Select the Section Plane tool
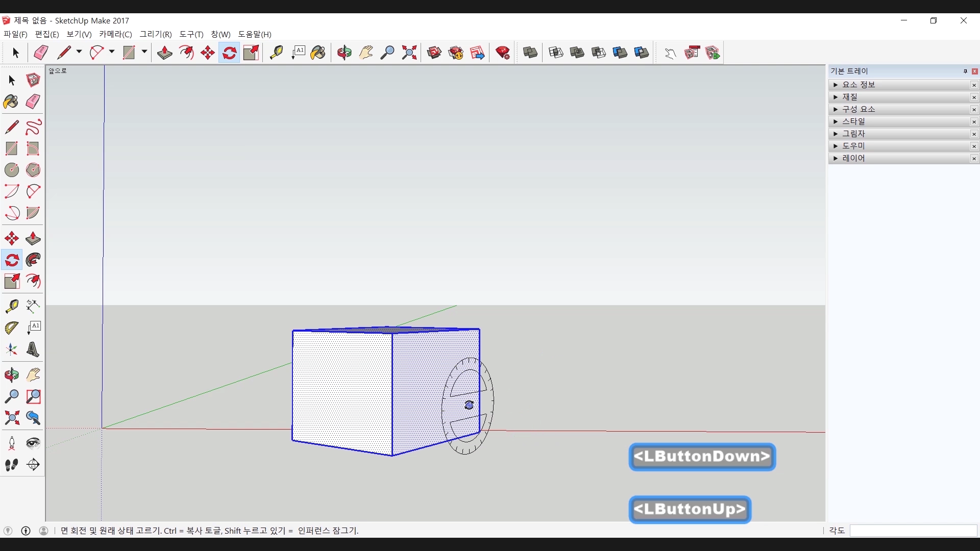980x551 pixels. pos(33,465)
